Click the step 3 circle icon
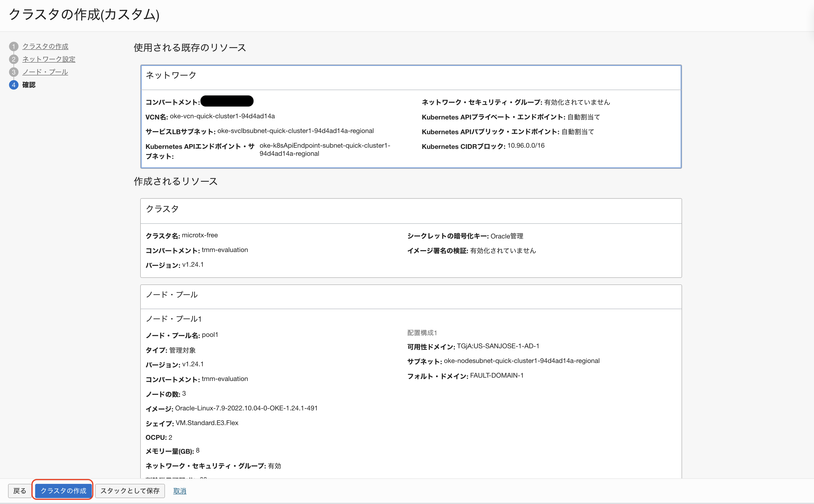 click(13, 72)
